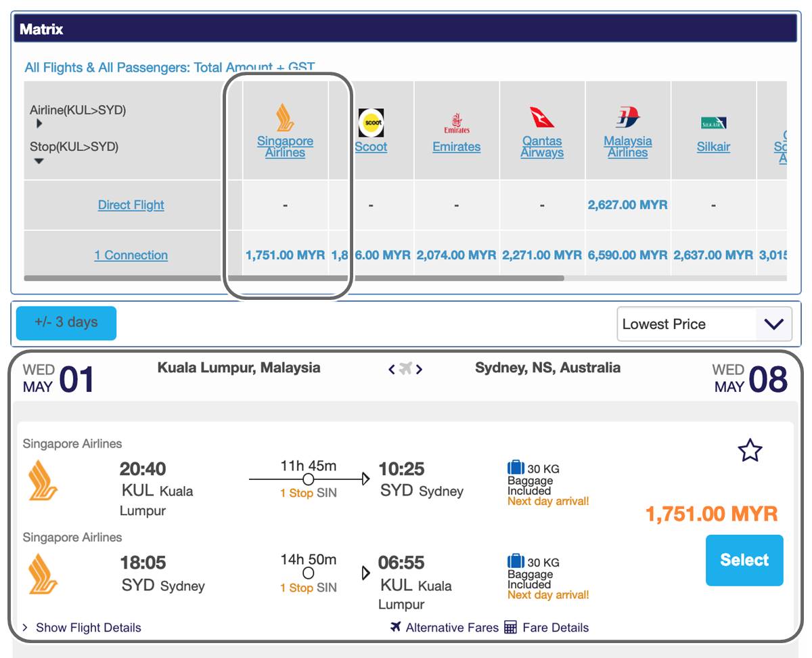Open the Singapore Airlines link in the matrix

tap(285, 147)
